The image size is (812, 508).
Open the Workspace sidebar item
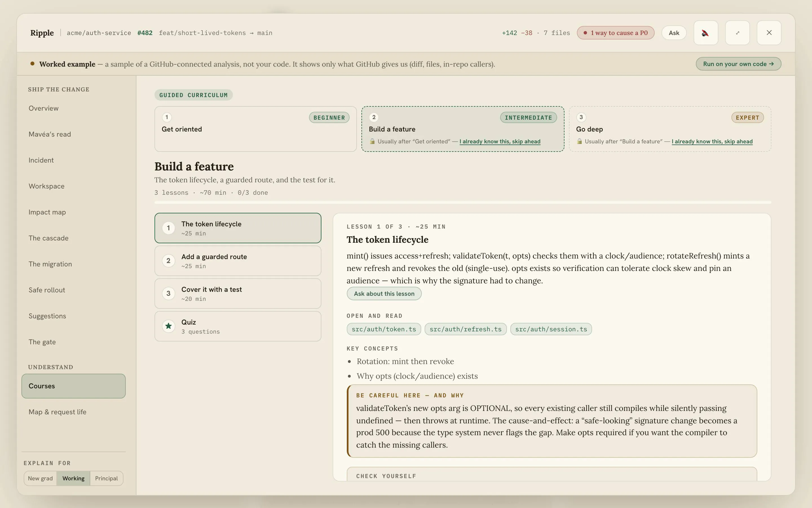click(x=74, y=186)
